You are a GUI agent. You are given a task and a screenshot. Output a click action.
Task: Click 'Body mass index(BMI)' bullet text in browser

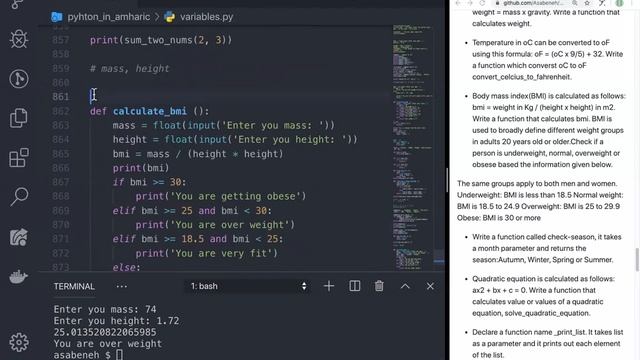(x=549, y=130)
